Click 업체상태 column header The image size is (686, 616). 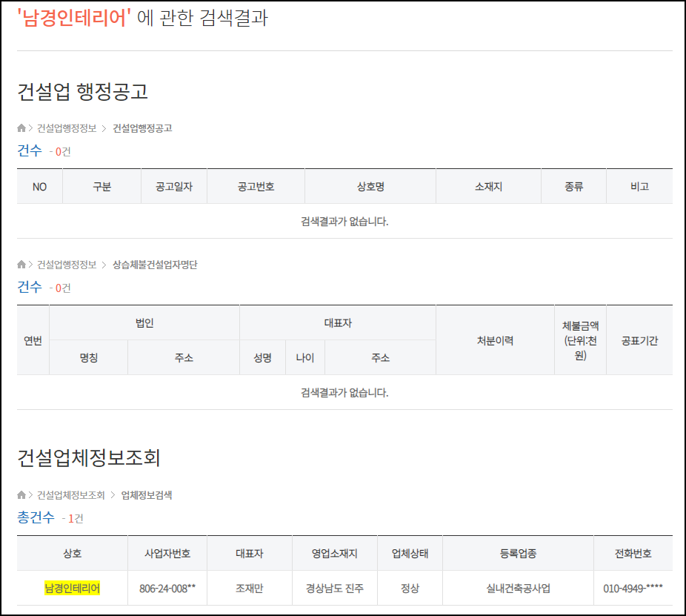point(410,554)
